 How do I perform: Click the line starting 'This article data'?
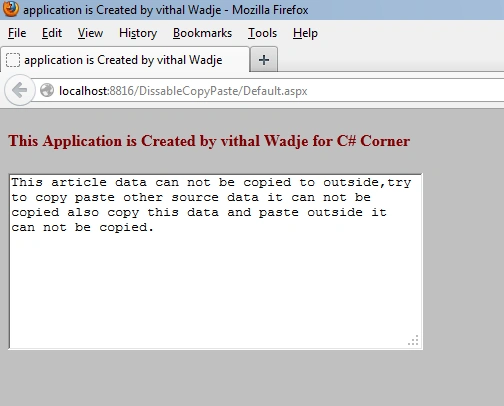211,183
